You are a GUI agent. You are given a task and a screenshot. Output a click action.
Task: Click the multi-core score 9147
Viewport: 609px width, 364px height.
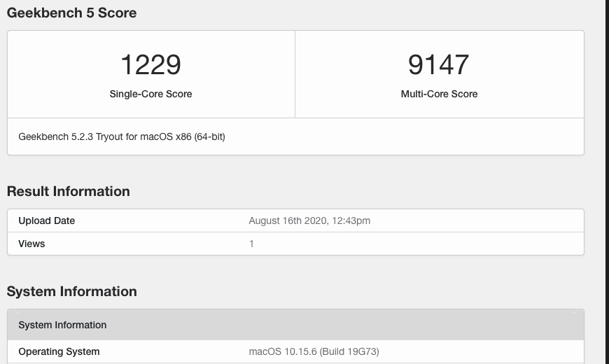coord(439,64)
